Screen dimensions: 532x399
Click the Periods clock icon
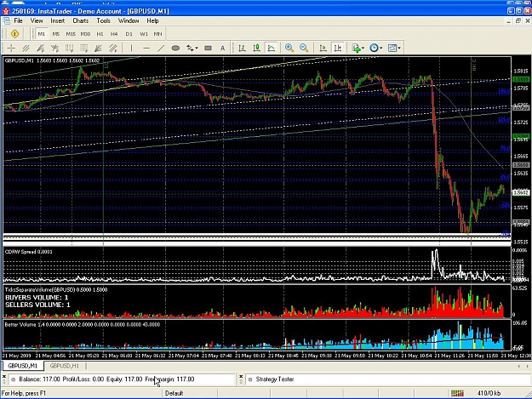[374, 48]
